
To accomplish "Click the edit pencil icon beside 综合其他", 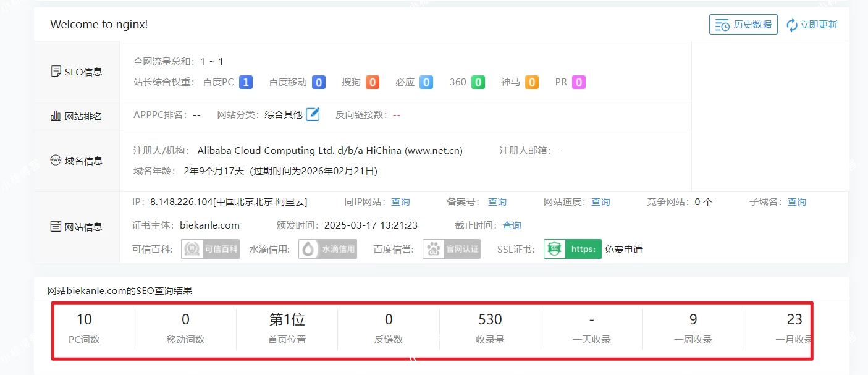I will click(313, 114).
